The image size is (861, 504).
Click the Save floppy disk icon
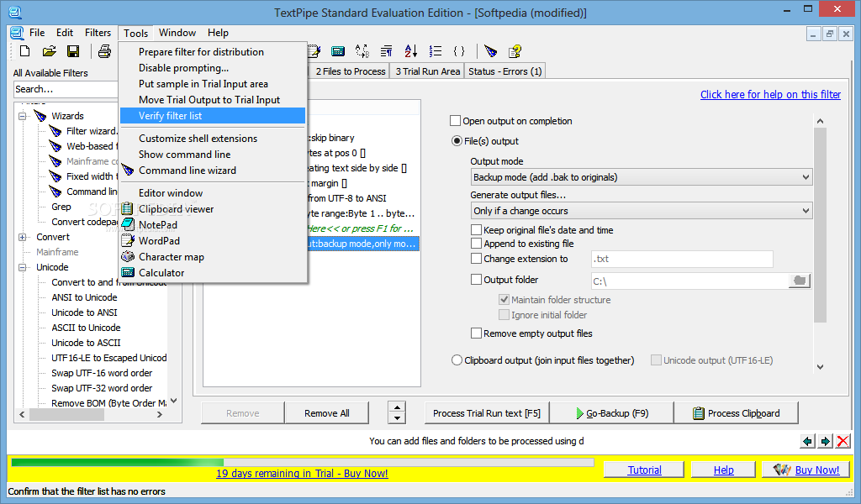click(x=73, y=51)
